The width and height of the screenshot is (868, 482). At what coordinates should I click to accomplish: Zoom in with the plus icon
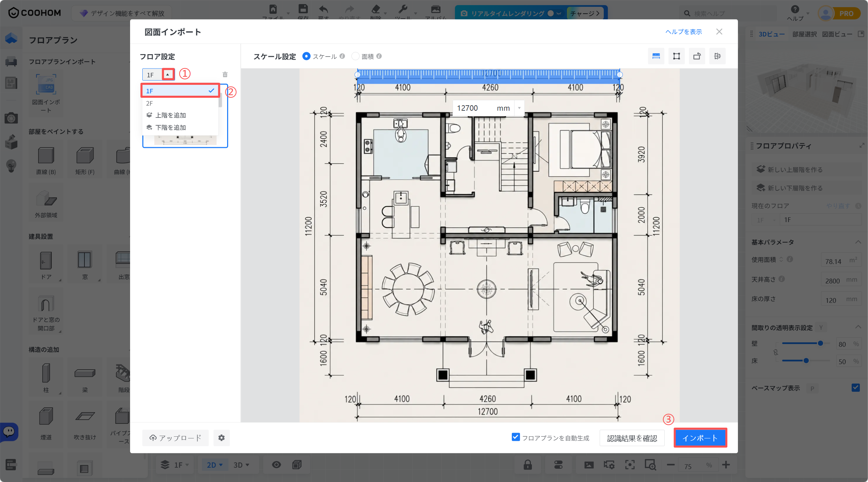[x=726, y=465]
